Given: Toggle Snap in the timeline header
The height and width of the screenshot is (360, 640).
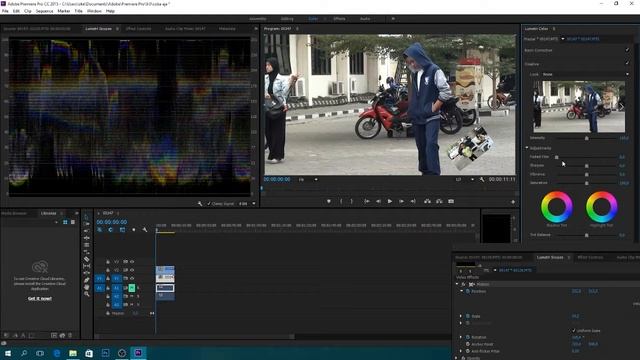Looking at the screenshot, I should pos(111,230).
